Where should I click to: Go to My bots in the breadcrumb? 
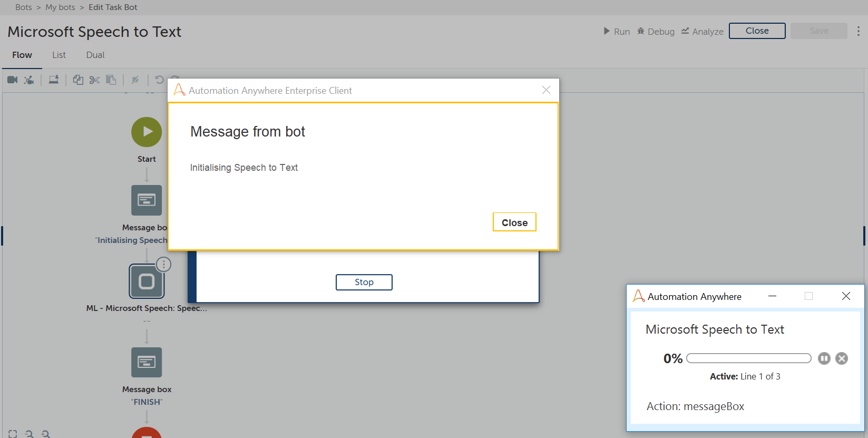(60, 7)
